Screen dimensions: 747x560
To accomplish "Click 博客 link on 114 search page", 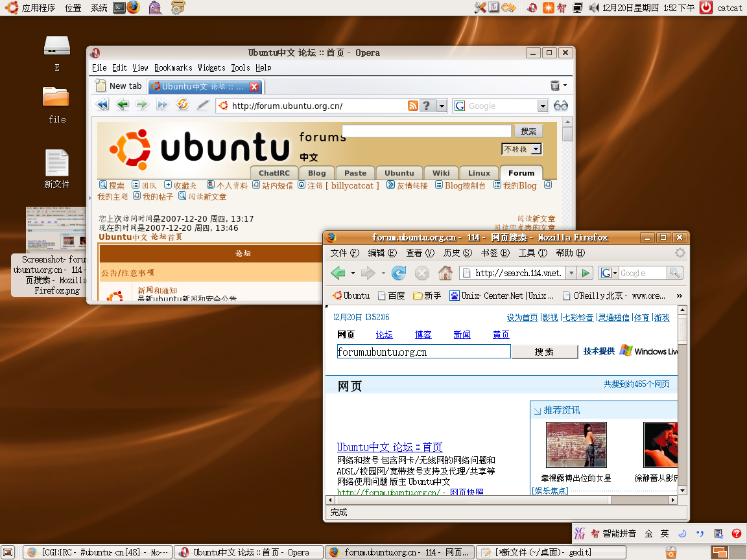I will click(x=423, y=334).
